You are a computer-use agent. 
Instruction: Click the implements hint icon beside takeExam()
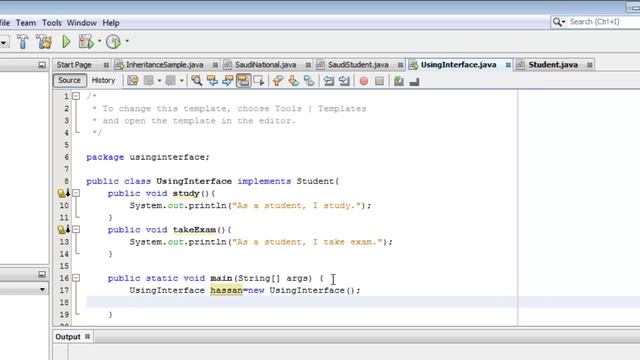(63, 229)
